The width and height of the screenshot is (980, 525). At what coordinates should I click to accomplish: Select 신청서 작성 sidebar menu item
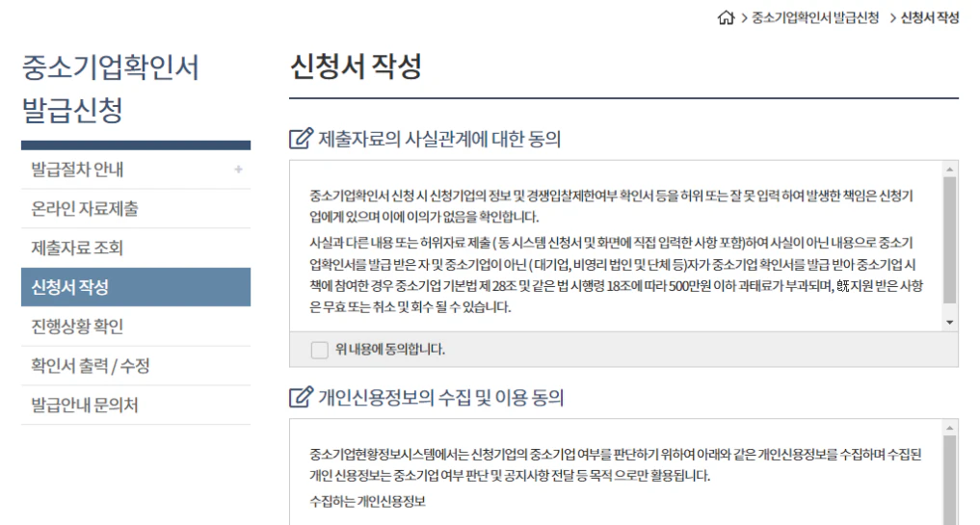click(136, 287)
